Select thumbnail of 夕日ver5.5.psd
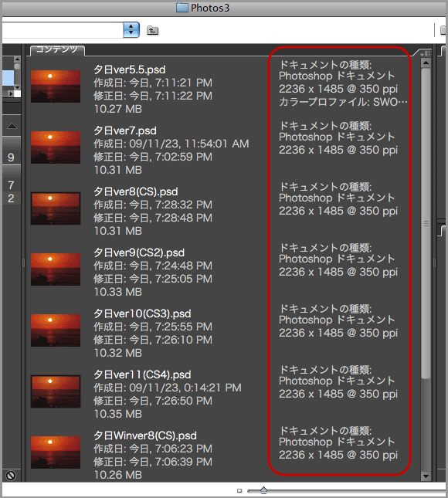448x498 pixels. (56, 86)
